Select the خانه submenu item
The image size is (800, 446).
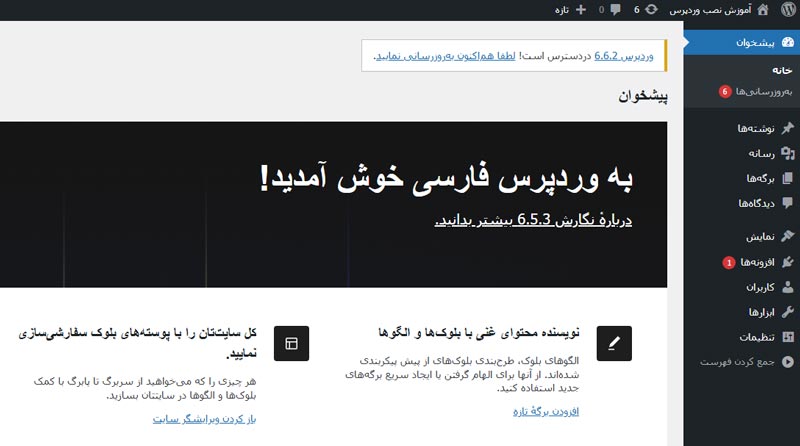point(782,70)
